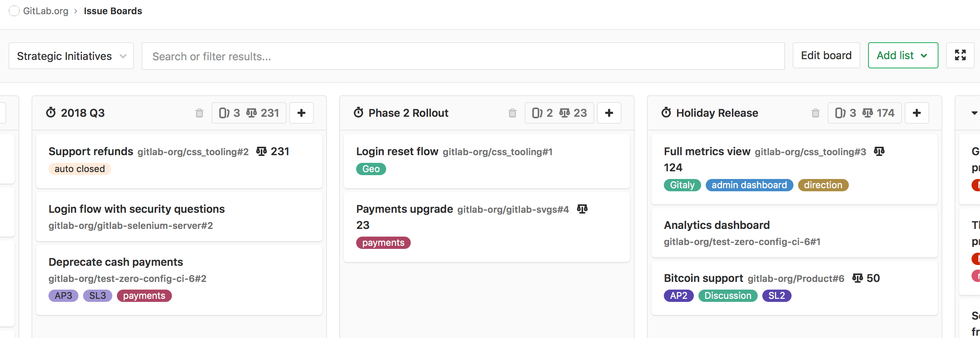Delete the 2018 Q3 list
Viewport: 980px width, 338px height.
[199, 113]
